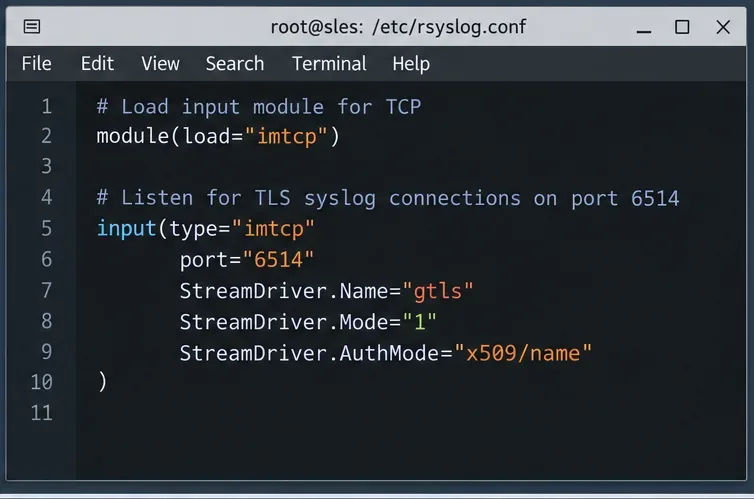Click line number 10 in gutter

[41, 383]
